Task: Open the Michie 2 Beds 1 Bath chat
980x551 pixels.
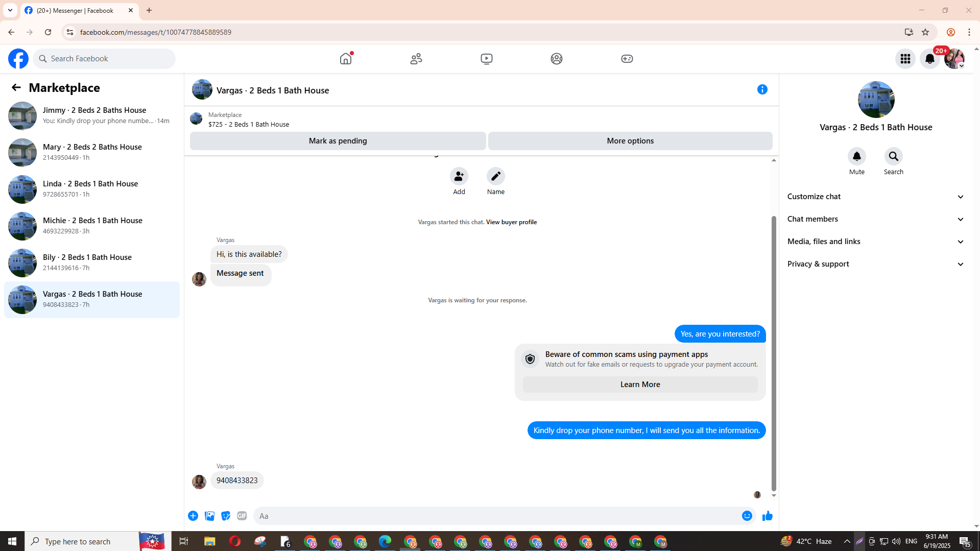Action: click(x=92, y=226)
